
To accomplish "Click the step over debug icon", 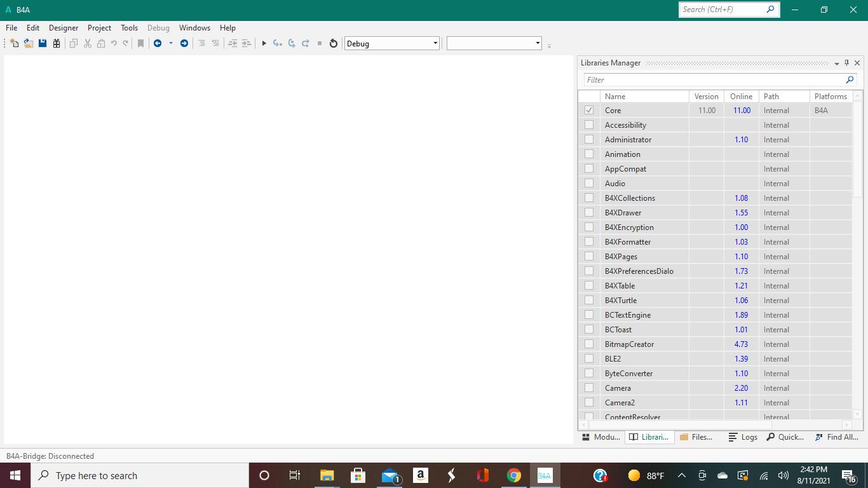I will coord(292,43).
